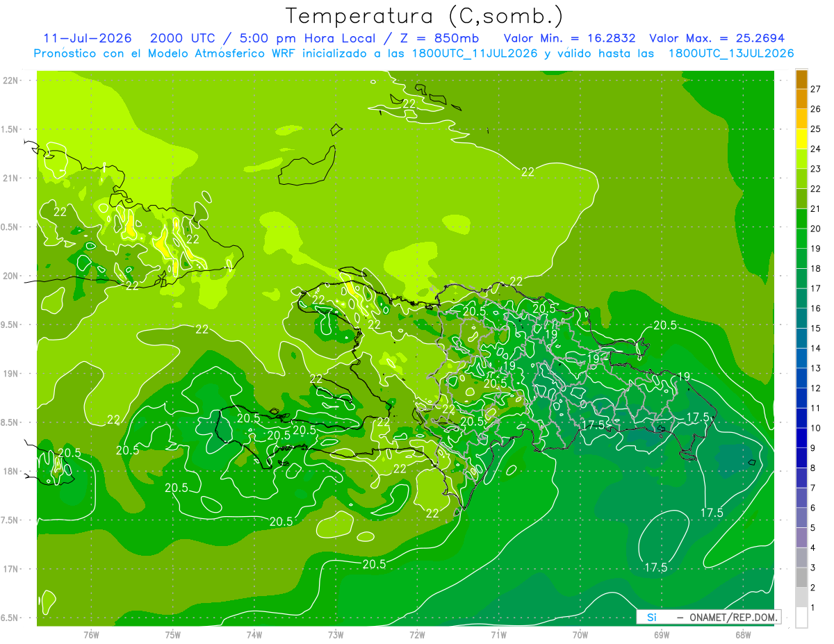The image size is (834, 644).
Task: Pick the brown-orange swatch between 26 and 27
Action: tap(801, 99)
